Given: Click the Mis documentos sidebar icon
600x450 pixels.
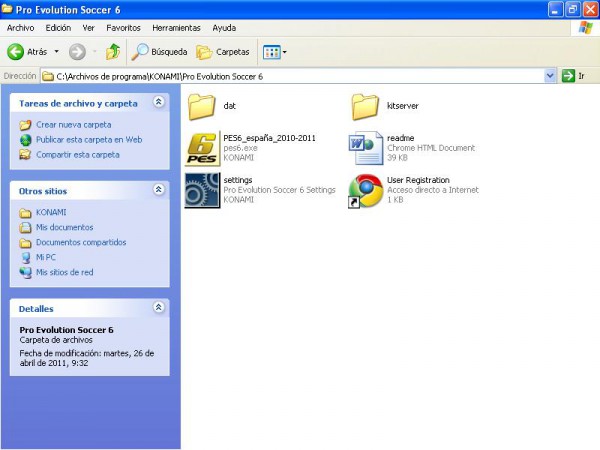Looking at the screenshot, I should coord(25,228).
